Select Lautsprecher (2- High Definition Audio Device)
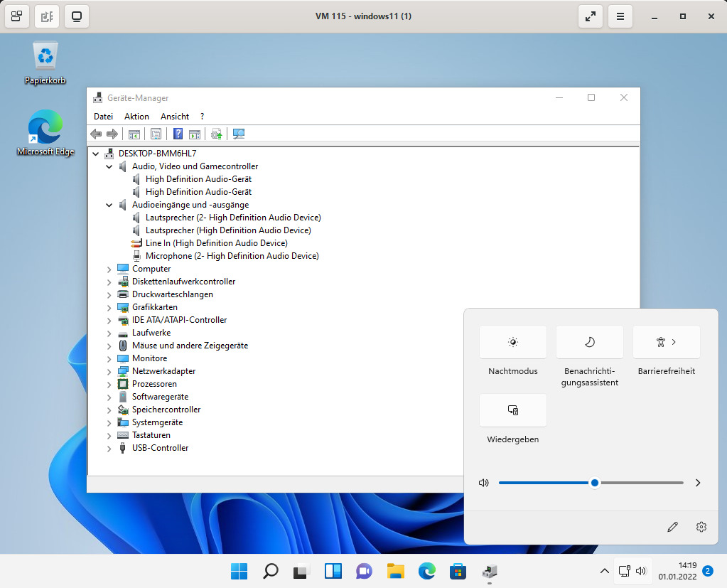Screen dimensions: 727x588 (x=233, y=218)
